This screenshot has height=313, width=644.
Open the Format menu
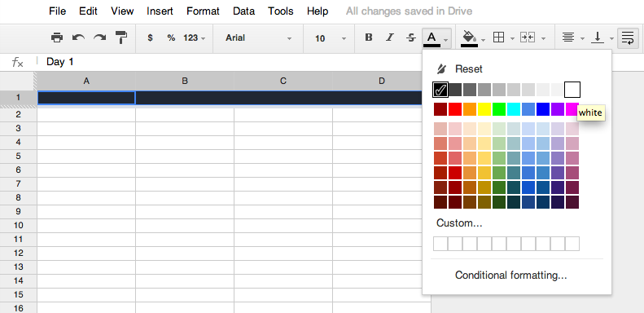pyautogui.click(x=203, y=11)
